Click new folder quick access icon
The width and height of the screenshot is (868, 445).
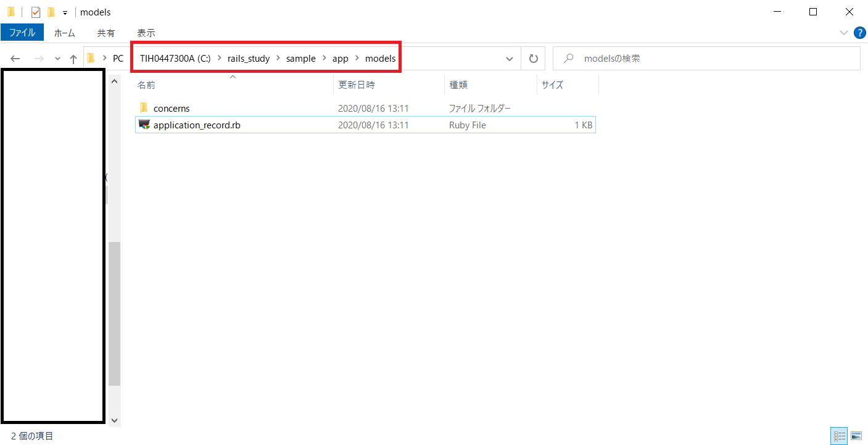pyautogui.click(x=51, y=12)
